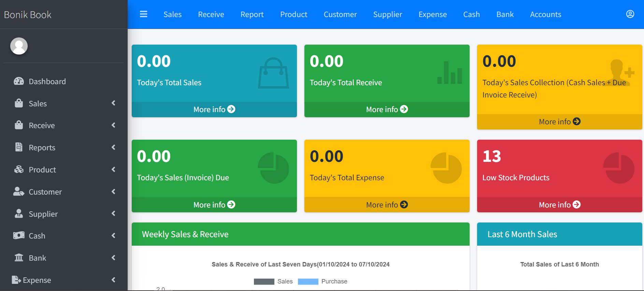Open the Report menu in top navbar
Viewport: 644px width, 291px height.
(x=252, y=15)
